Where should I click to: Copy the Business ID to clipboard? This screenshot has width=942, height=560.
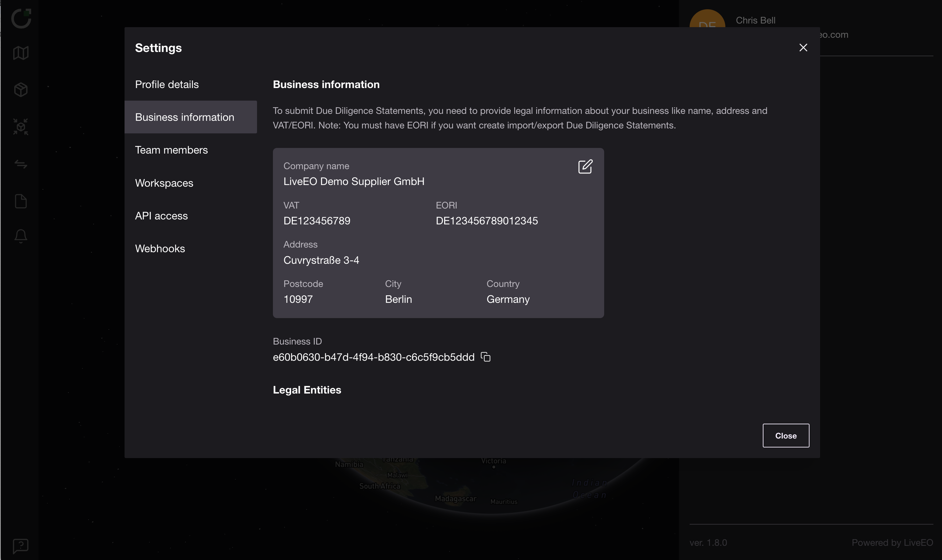(486, 357)
